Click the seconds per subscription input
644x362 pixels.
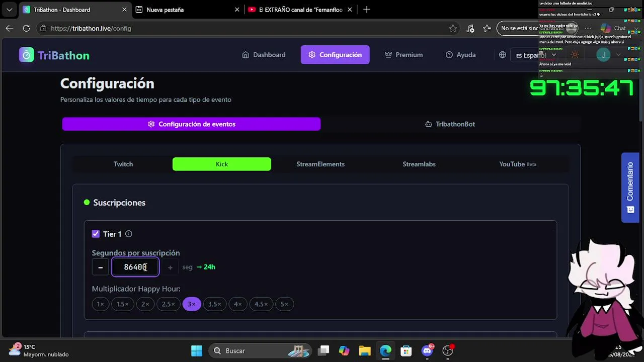point(135,267)
